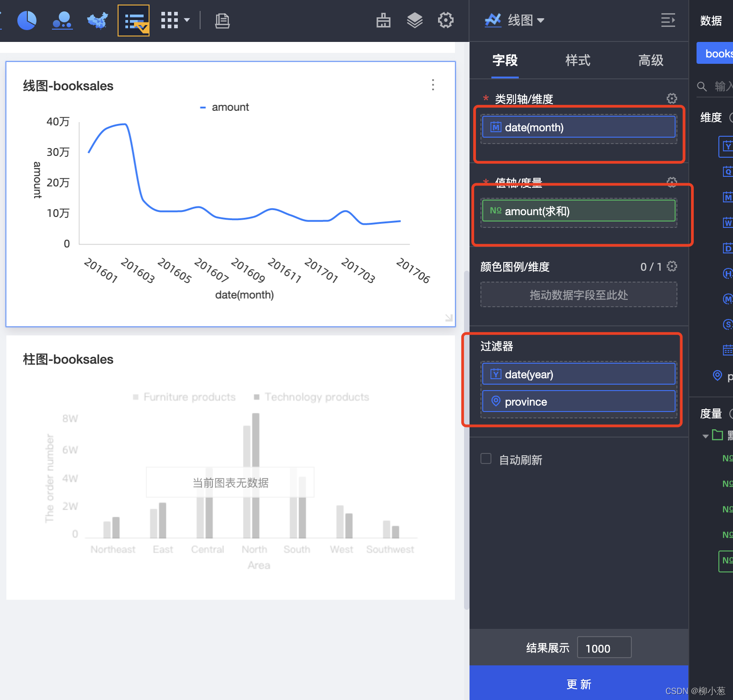
Task: Select the bubble chart icon in toolbar
Action: [62, 21]
